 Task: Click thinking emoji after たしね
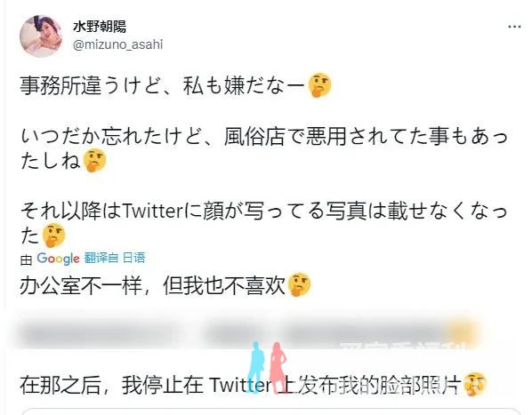click(94, 160)
